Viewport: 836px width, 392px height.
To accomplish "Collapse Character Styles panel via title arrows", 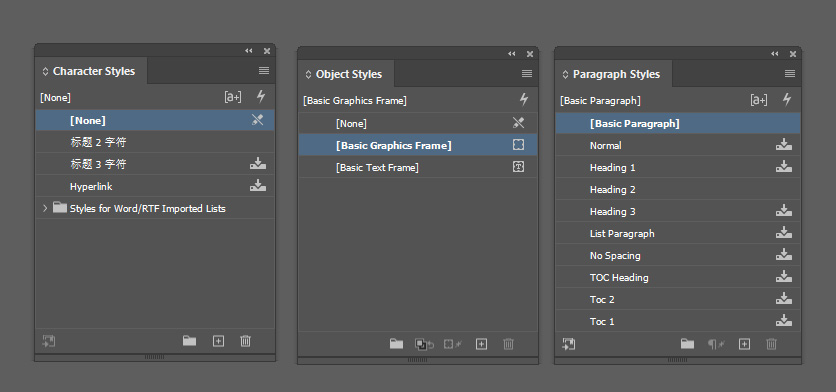I will (x=45, y=71).
